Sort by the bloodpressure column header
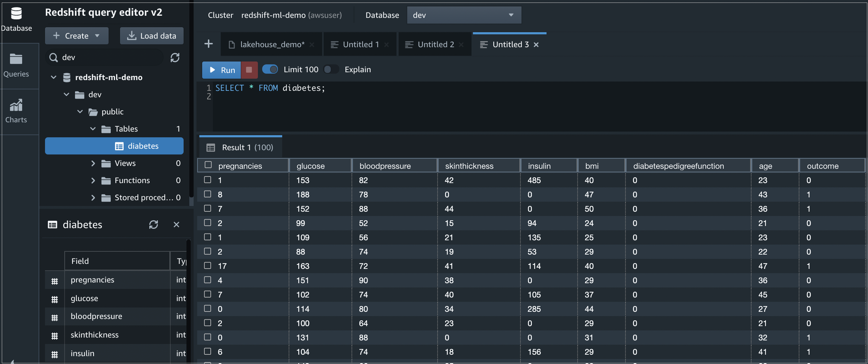 pos(395,166)
